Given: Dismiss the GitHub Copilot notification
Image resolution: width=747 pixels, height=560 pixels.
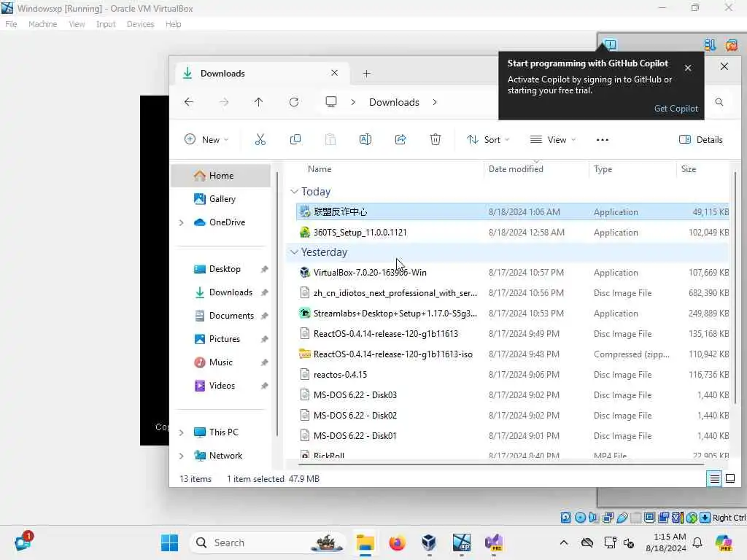Looking at the screenshot, I should tap(688, 68).
